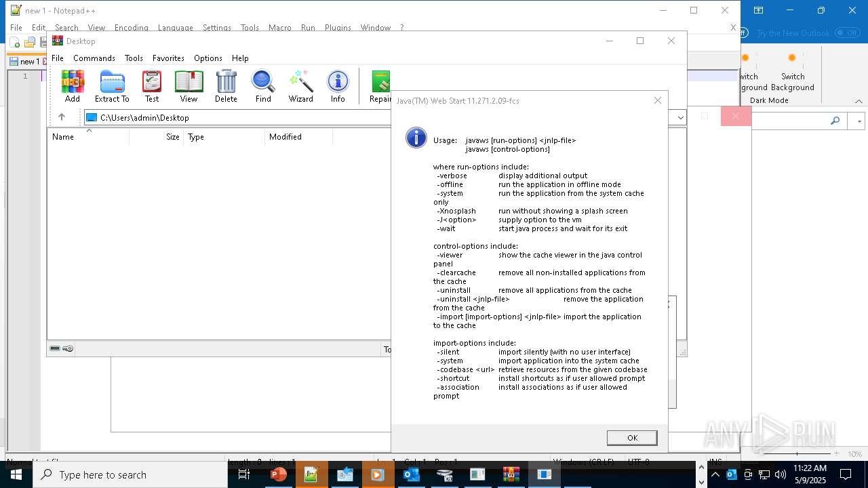
Task: Open Notepad++ from the taskbar
Action: [311, 474]
